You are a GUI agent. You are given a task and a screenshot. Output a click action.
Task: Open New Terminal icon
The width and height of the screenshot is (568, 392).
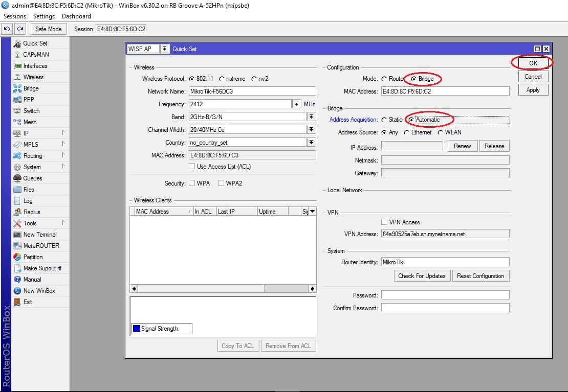click(x=17, y=235)
